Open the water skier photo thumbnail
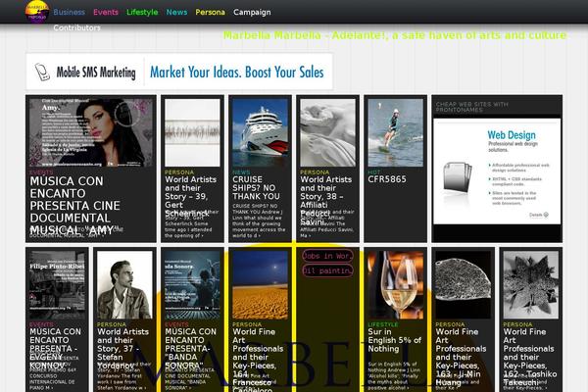This screenshot has height=392, width=588. (x=395, y=132)
